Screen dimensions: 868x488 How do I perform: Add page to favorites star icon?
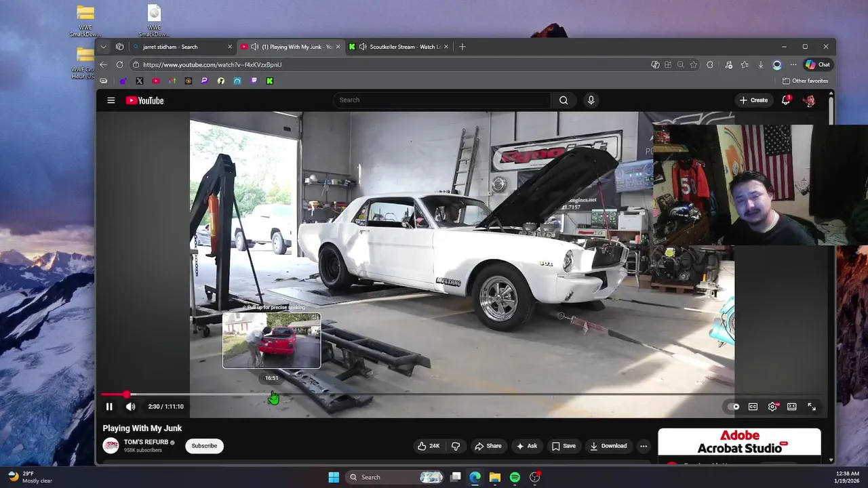(693, 64)
